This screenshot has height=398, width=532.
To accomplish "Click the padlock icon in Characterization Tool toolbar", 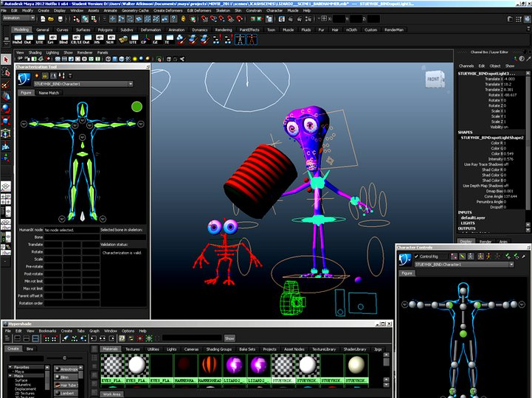I will click(45, 76).
